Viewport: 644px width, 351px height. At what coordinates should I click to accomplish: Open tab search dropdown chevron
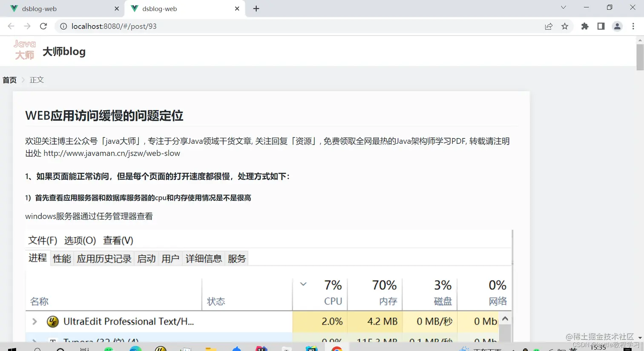coord(563,8)
